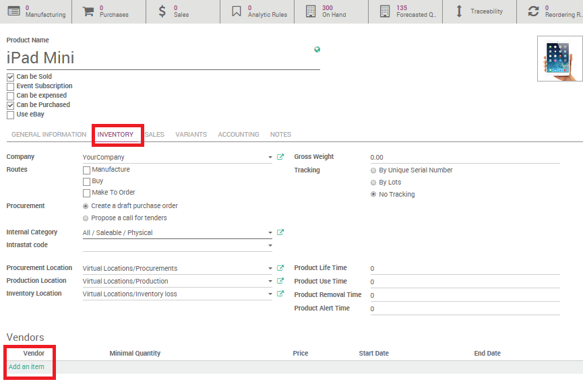
Task: Open the Company dropdown
Action: pos(269,156)
